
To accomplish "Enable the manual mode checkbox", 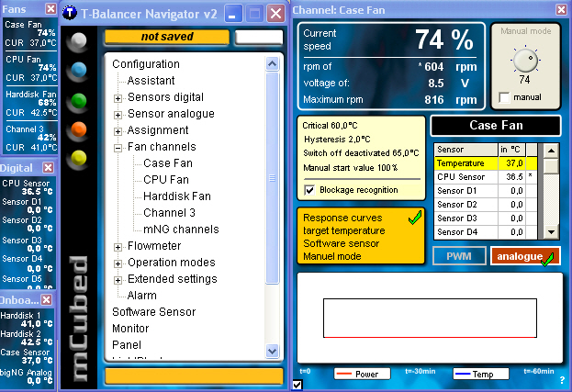I will [x=504, y=97].
